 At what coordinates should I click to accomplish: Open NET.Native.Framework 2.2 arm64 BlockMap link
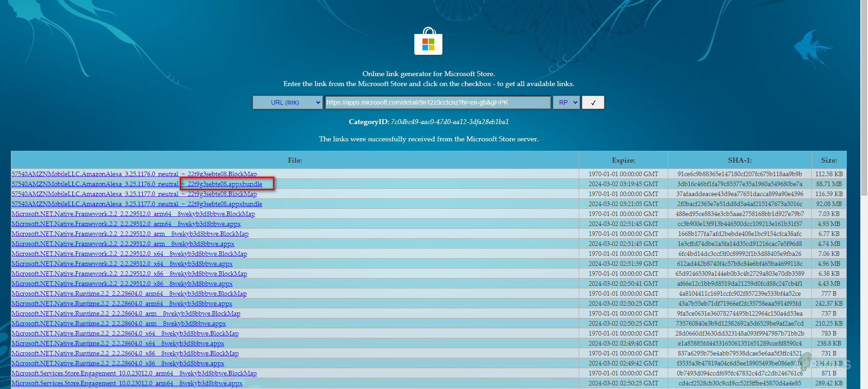tap(133, 214)
